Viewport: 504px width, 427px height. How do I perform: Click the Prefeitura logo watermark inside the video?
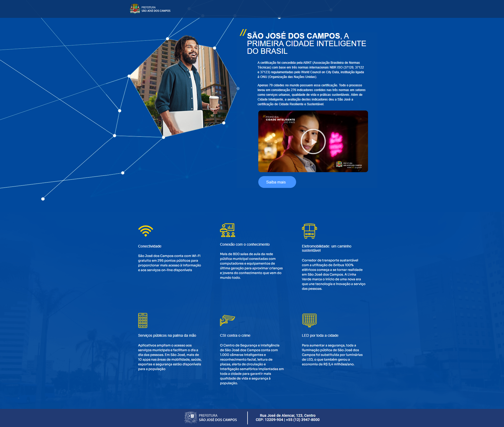coord(349,165)
